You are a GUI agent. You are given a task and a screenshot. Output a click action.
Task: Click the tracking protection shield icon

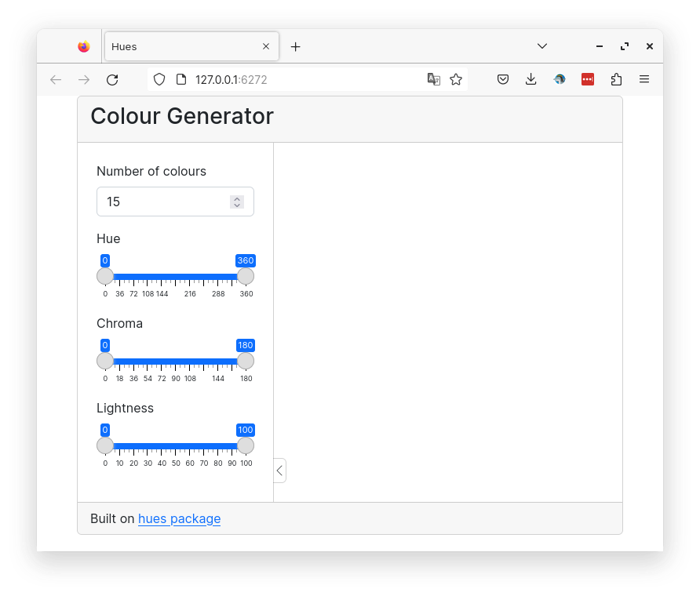click(x=159, y=79)
